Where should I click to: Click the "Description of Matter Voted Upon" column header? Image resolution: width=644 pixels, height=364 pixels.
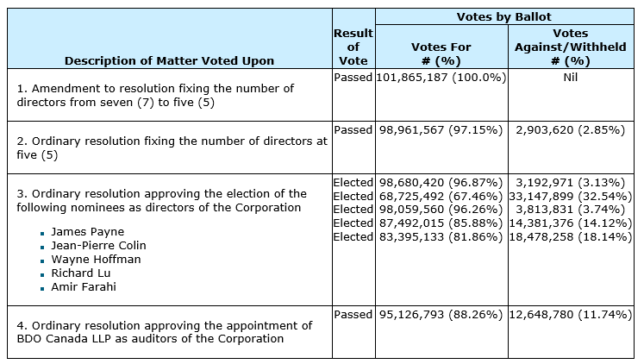click(169, 60)
